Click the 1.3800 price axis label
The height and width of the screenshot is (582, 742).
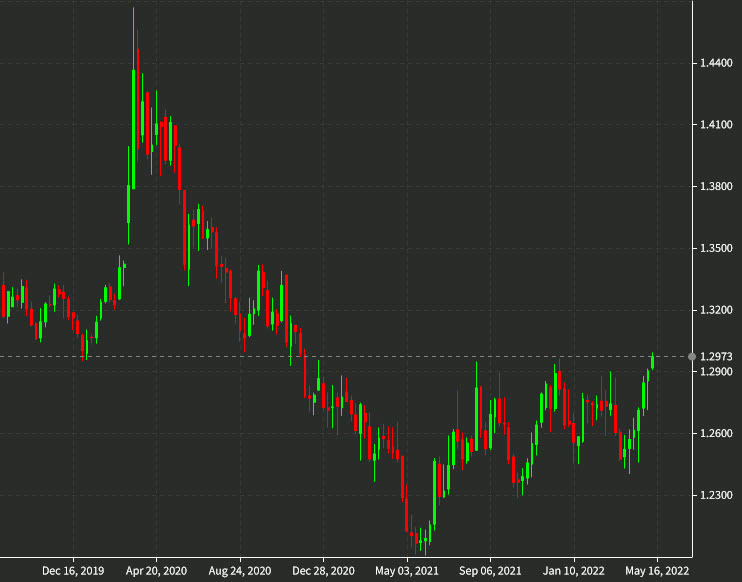point(716,186)
